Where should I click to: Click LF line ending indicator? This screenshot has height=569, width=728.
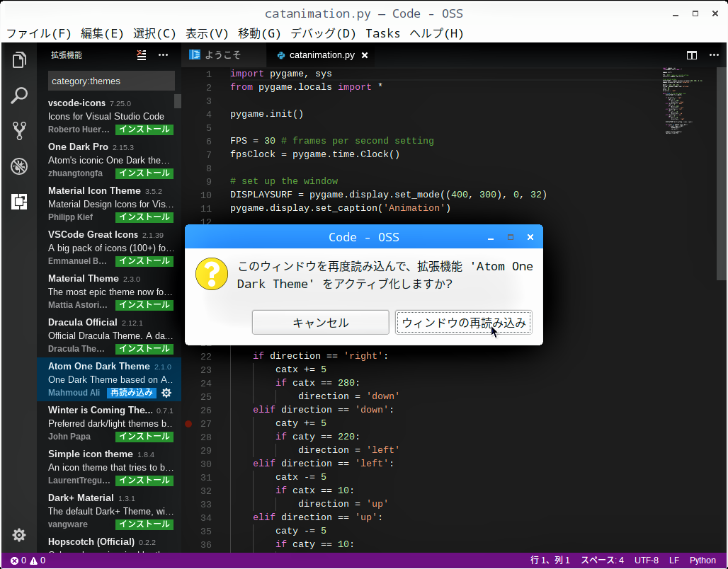click(674, 561)
